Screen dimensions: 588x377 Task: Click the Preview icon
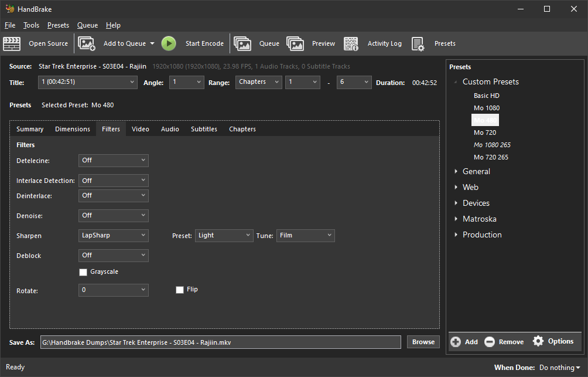point(295,43)
